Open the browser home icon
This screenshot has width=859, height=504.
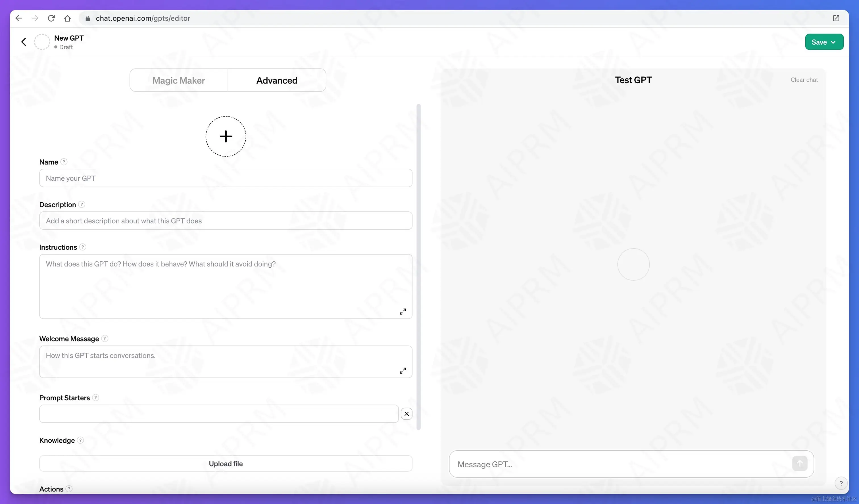coord(68,18)
